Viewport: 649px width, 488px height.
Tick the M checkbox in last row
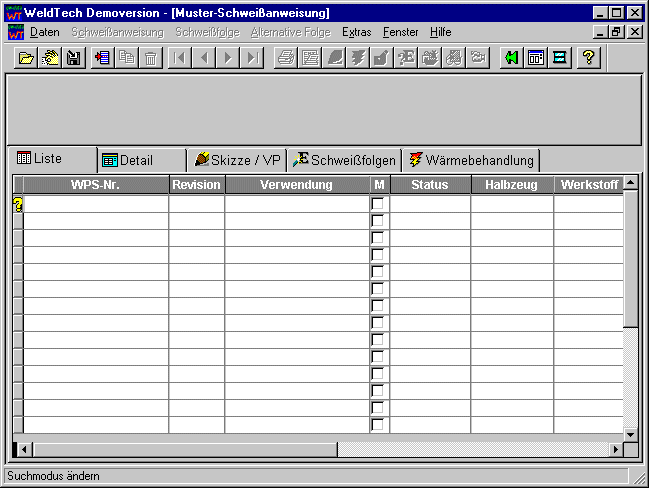(378, 425)
